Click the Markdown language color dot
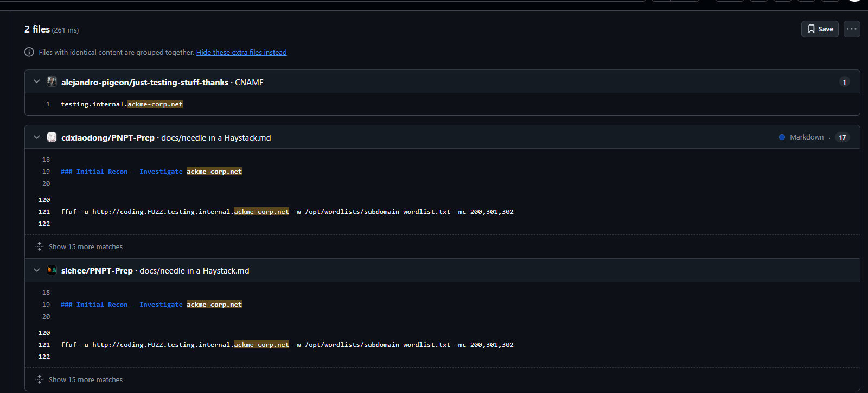868x393 pixels. pyautogui.click(x=782, y=137)
